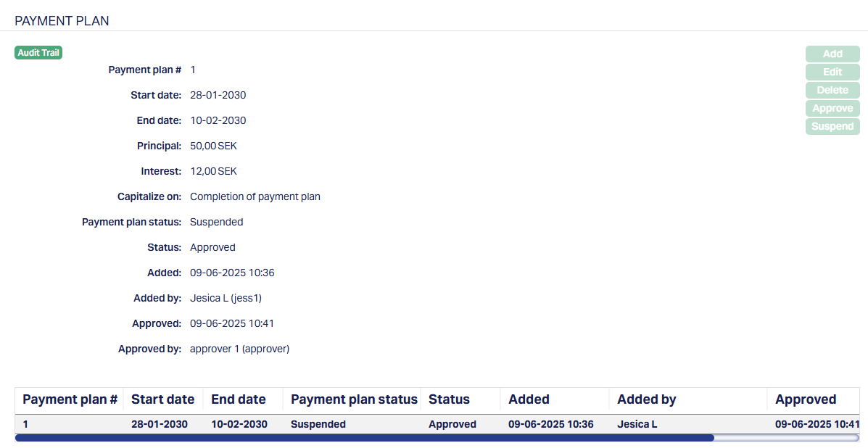The image size is (868, 448).
Task: Sort by the Approved column header
Action: 806,399
